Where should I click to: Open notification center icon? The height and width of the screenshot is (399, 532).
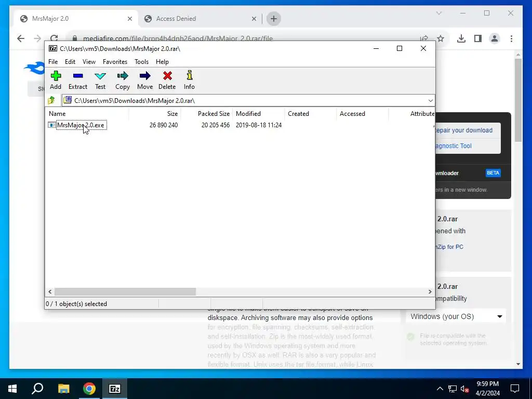click(x=515, y=389)
